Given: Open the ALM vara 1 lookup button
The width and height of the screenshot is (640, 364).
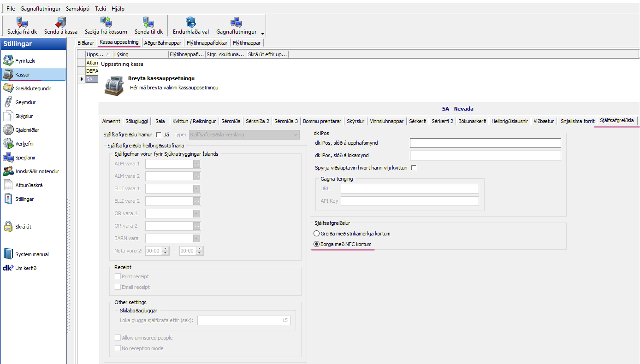Looking at the screenshot, I should [x=197, y=164].
